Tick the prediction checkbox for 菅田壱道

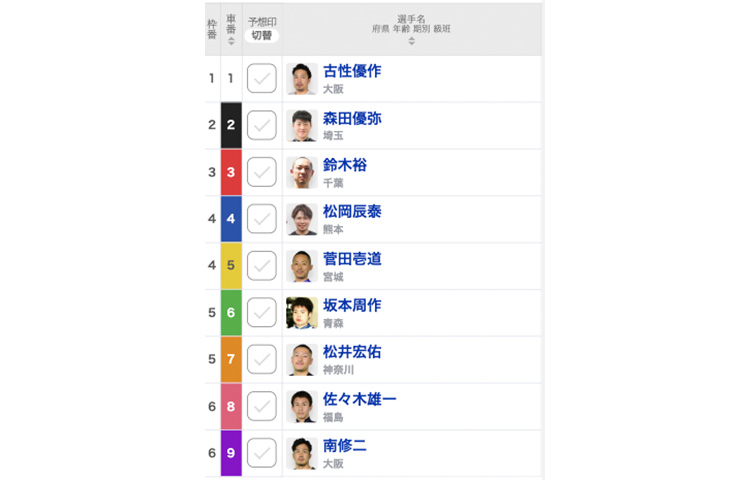[262, 266]
